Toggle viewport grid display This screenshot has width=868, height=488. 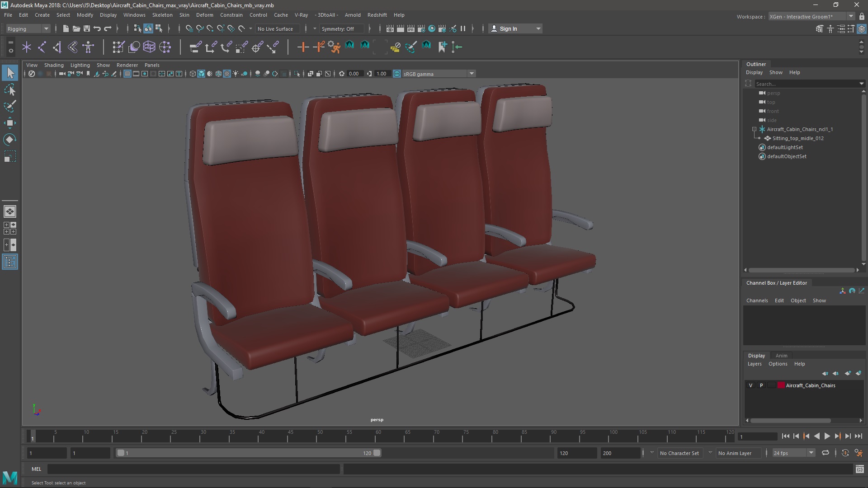pos(127,74)
